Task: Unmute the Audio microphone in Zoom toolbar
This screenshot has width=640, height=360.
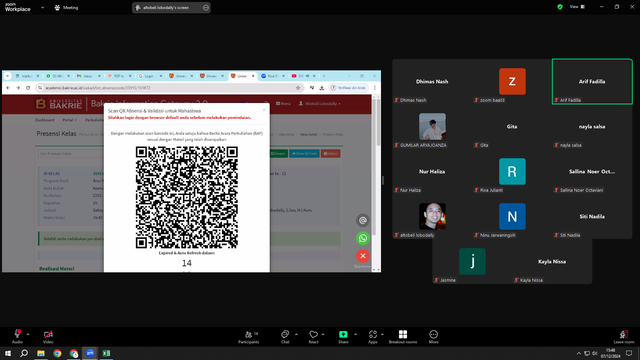Action: [x=18, y=336]
